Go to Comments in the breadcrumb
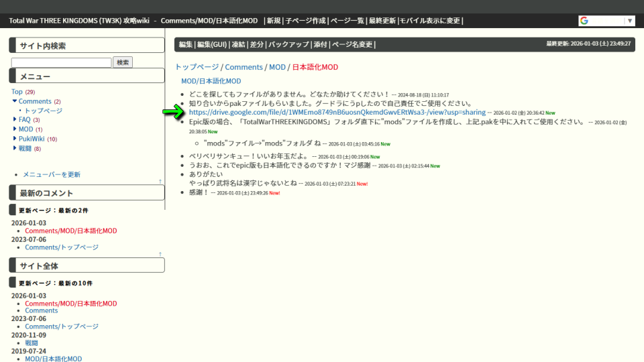The height and width of the screenshot is (362, 644). (244, 67)
